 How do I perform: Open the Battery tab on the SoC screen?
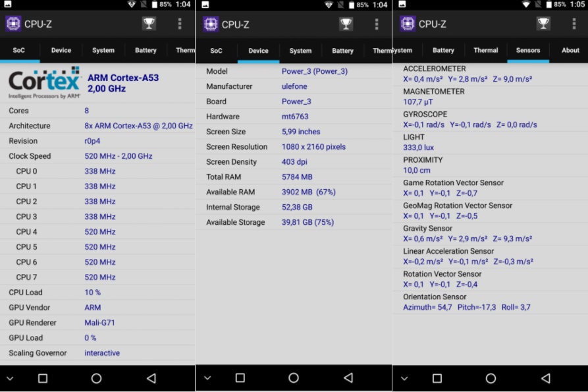click(146, 50)
